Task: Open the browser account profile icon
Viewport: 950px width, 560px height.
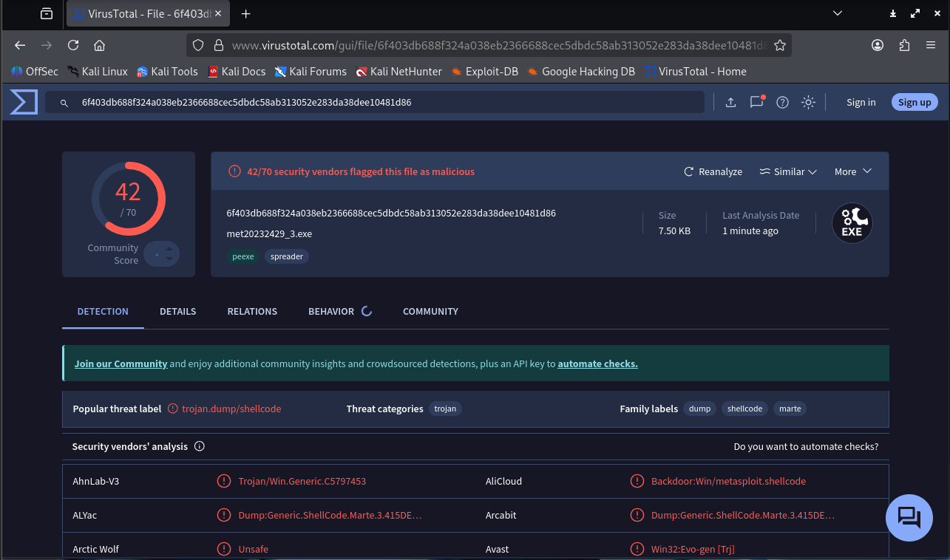Action: point(878,45)
